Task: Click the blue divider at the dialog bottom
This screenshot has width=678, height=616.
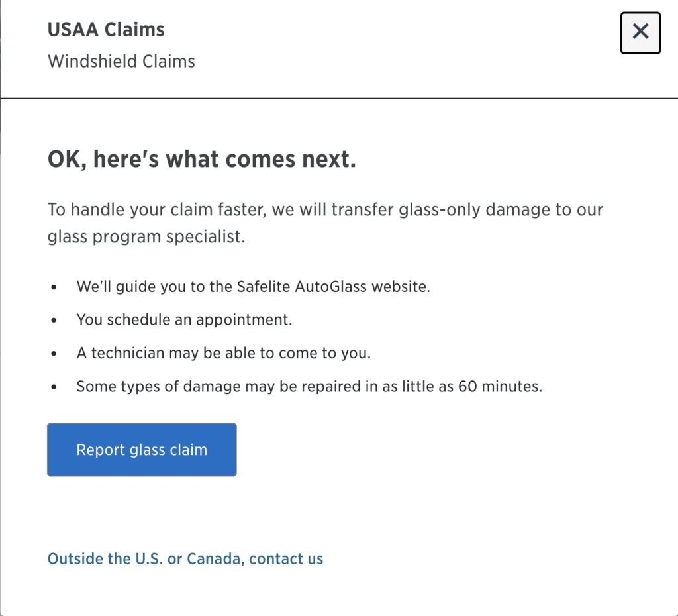Action: (339, 615)
